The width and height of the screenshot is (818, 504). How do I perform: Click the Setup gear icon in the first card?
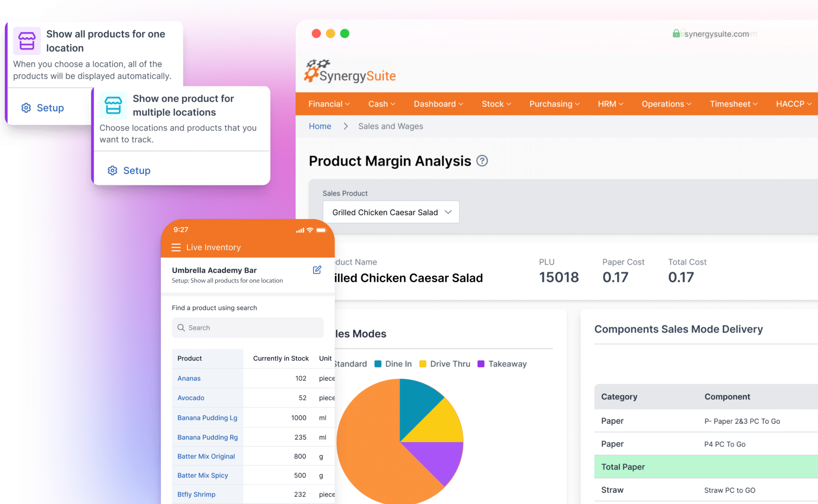click(x=26, y=107)
